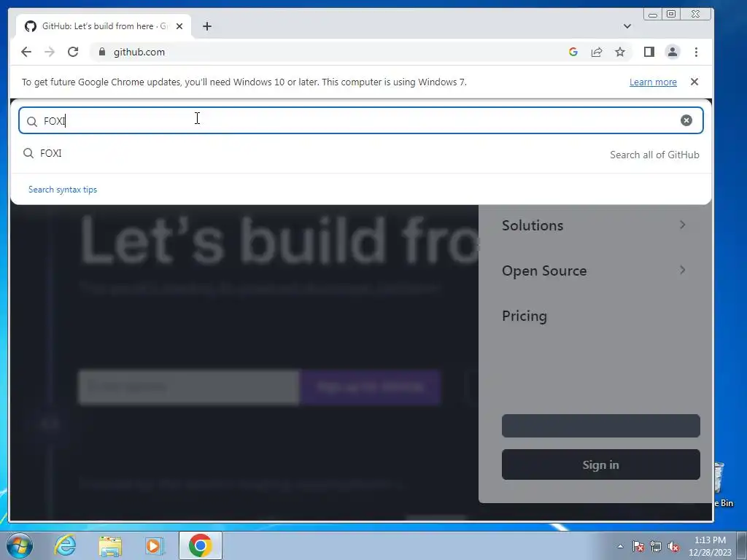The width and height of the screenshot is (747, 560).
Task: Expand the Open Source menu item
Action: point(595,271)
